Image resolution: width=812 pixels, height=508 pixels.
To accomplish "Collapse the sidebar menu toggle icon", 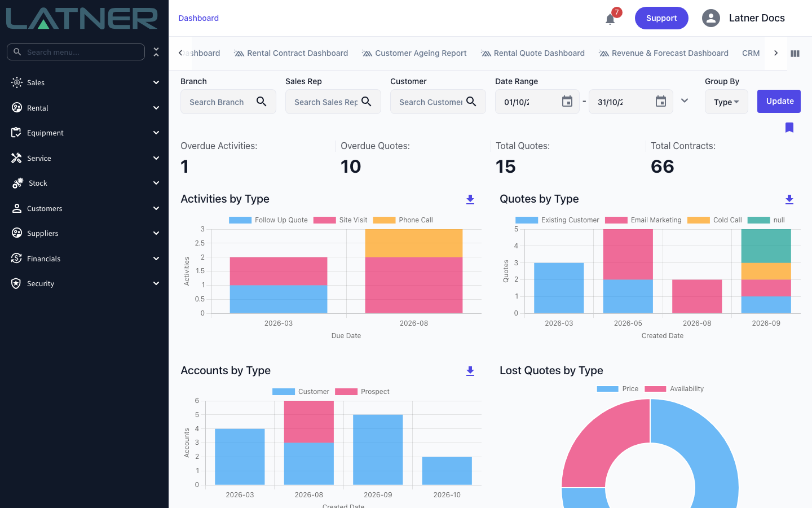I will [156, 52].
